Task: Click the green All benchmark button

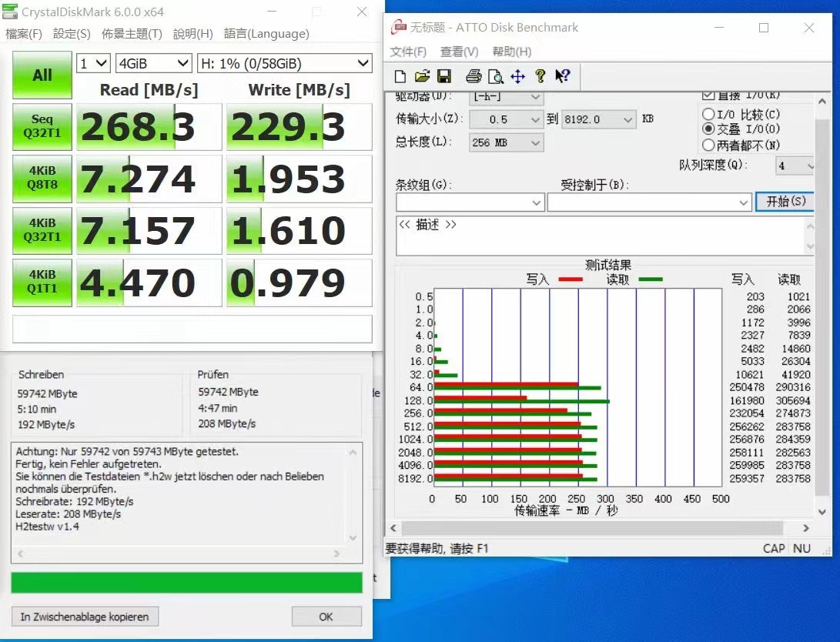Action: pos(42,75)
